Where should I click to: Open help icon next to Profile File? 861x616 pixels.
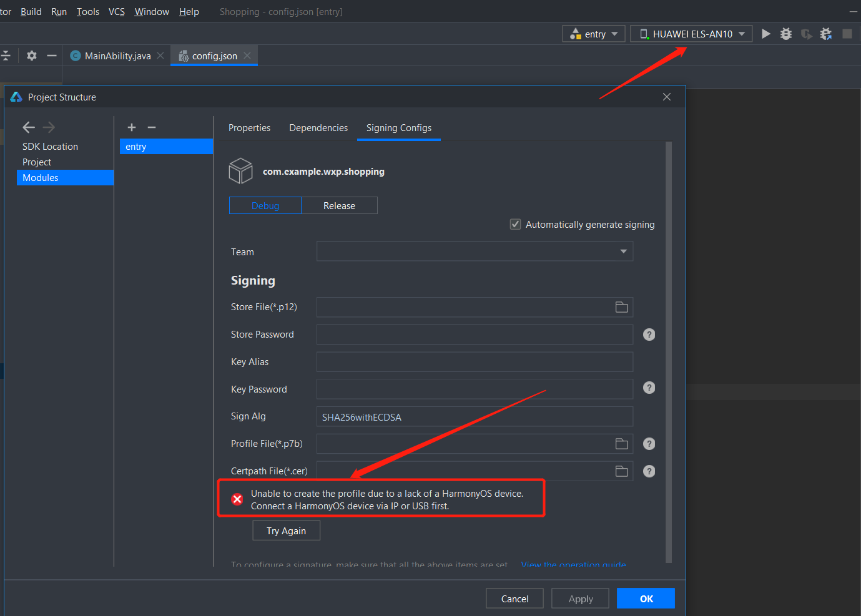649,444
